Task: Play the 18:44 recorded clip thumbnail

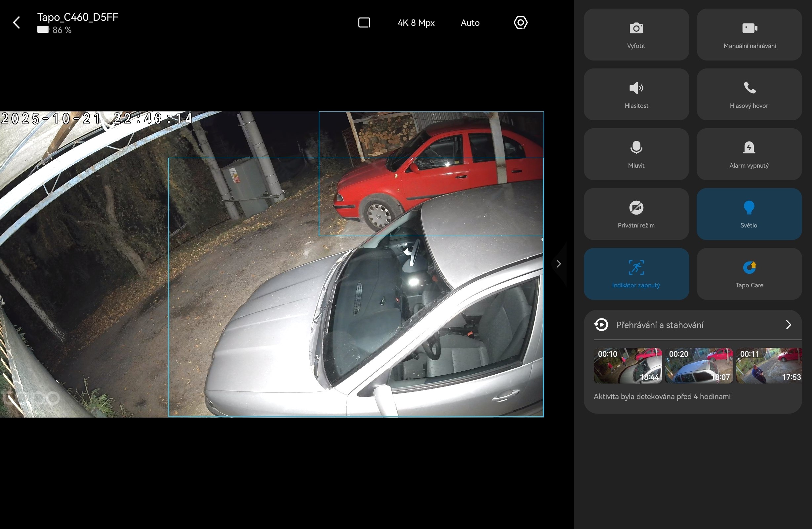Action: pyautogui.click(x=628, y=366)
